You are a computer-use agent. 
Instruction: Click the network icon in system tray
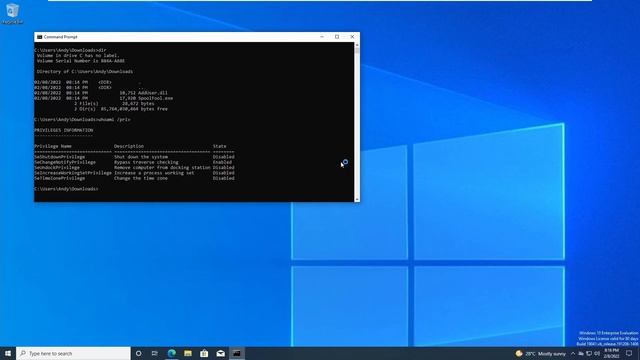589,353
